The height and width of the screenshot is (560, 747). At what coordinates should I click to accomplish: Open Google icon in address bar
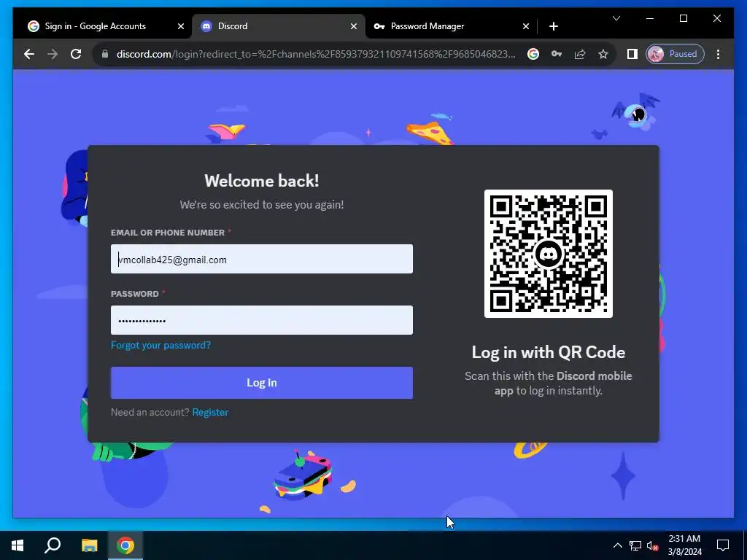click(533, 54)
